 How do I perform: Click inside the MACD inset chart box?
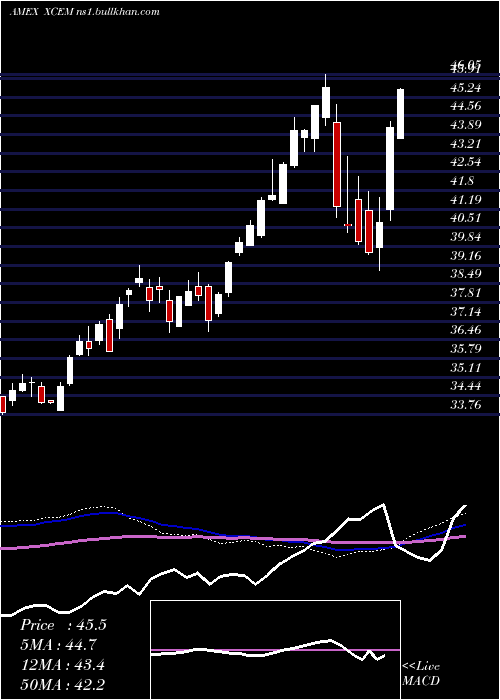pyautogui.click(x=275, y=650)
